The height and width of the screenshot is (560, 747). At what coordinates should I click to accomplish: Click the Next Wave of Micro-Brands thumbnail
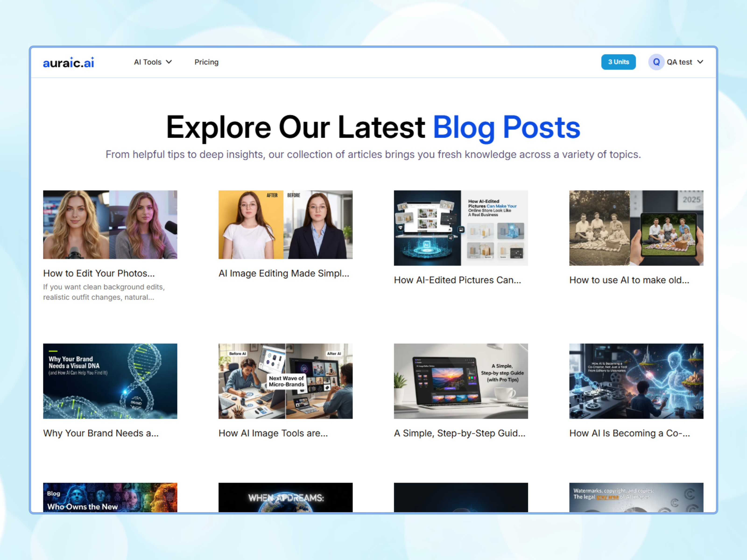coord(285,381)
